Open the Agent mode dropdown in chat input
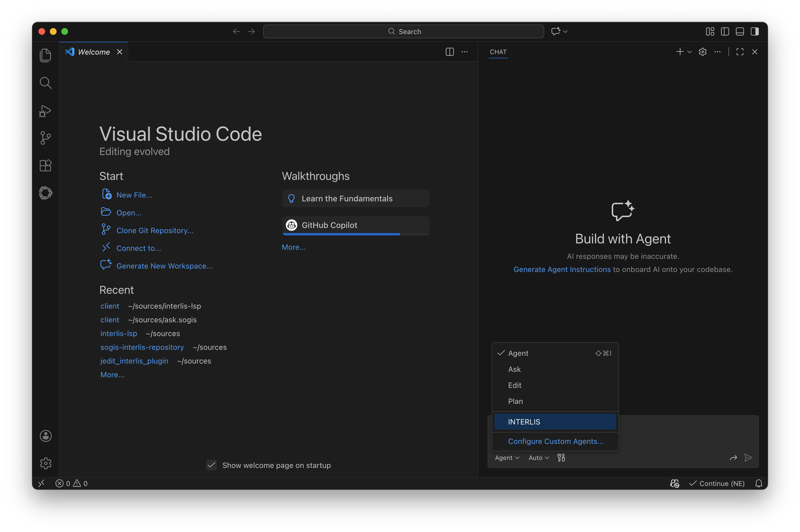This screenshot has height=532, width=800. [x=506, y=458]
